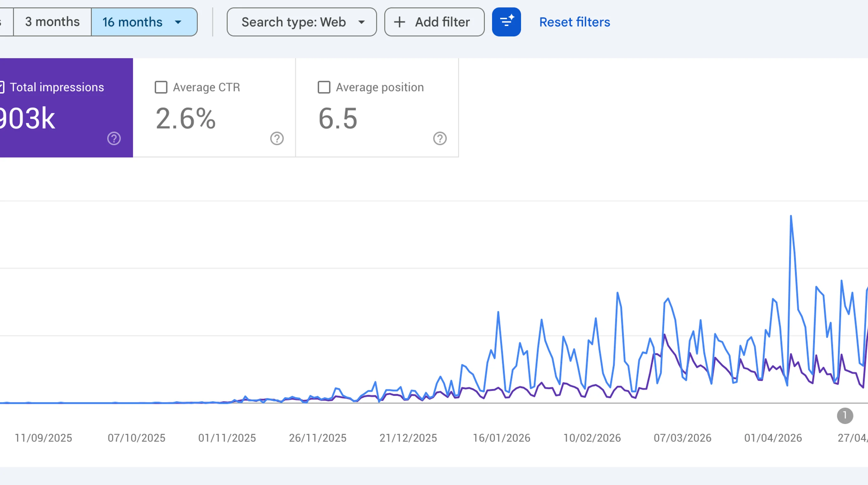Click annotation marker 1 on chart axis

845,416
